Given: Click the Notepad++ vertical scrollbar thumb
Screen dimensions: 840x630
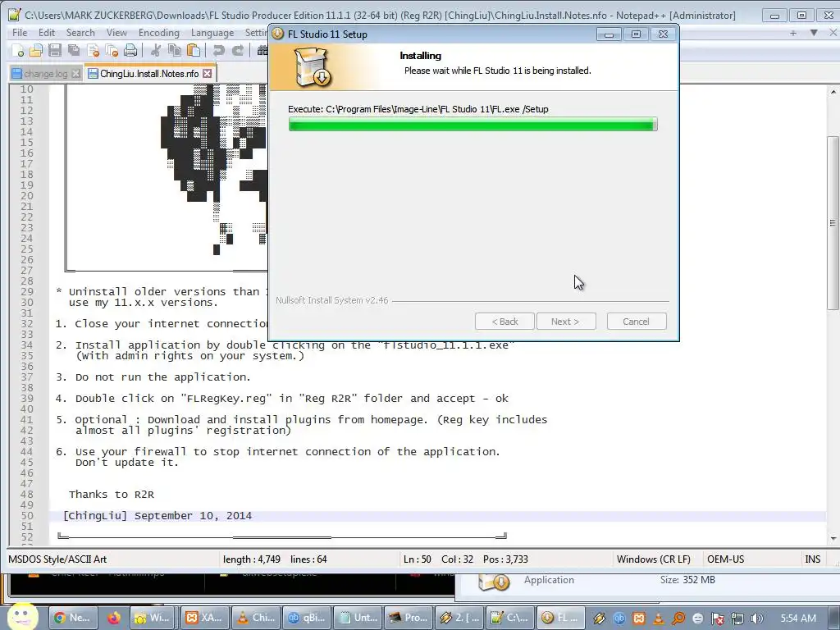Looking at the screenshot, I should (833, 222).
